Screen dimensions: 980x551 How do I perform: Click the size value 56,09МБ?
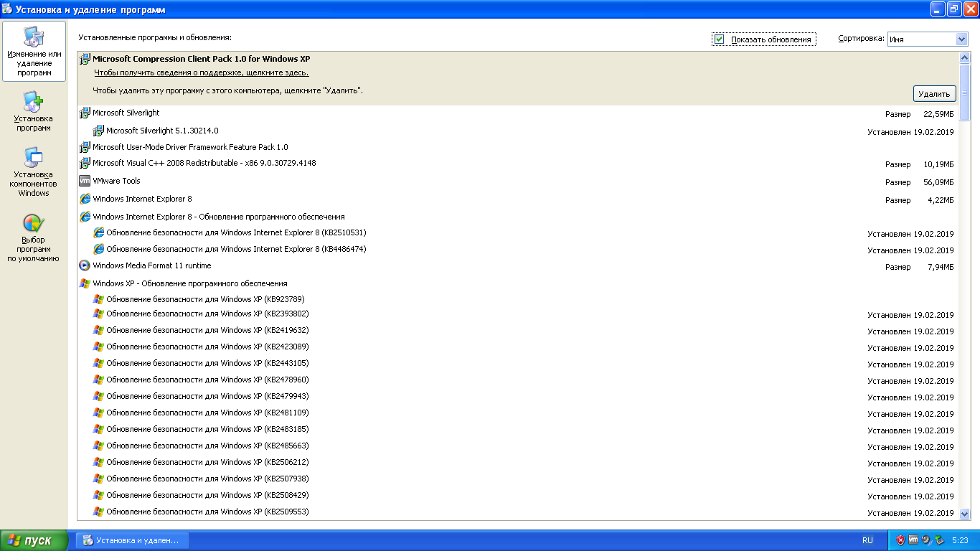tap(938, 182)
